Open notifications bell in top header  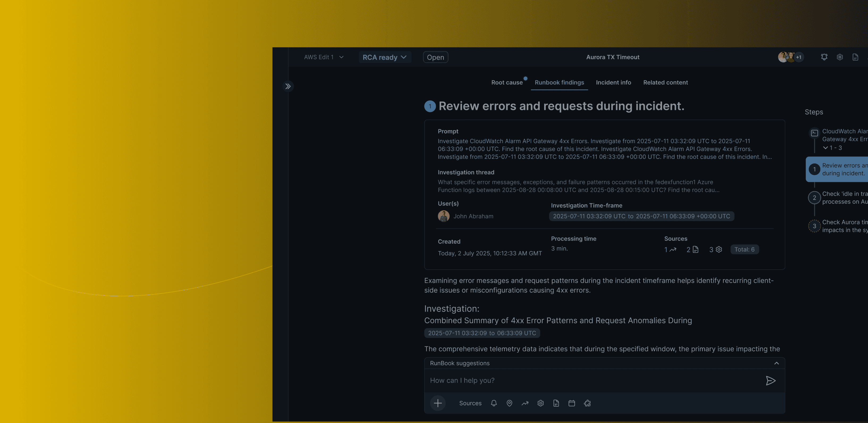tap(824, 57)
